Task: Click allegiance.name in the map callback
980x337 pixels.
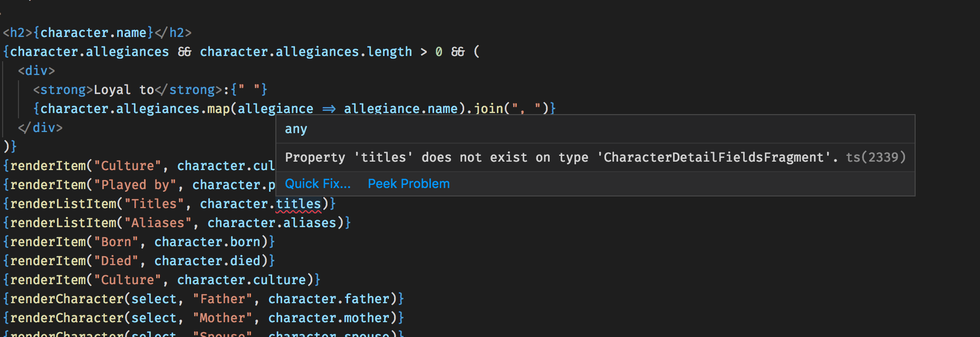Action: [401, 109]
